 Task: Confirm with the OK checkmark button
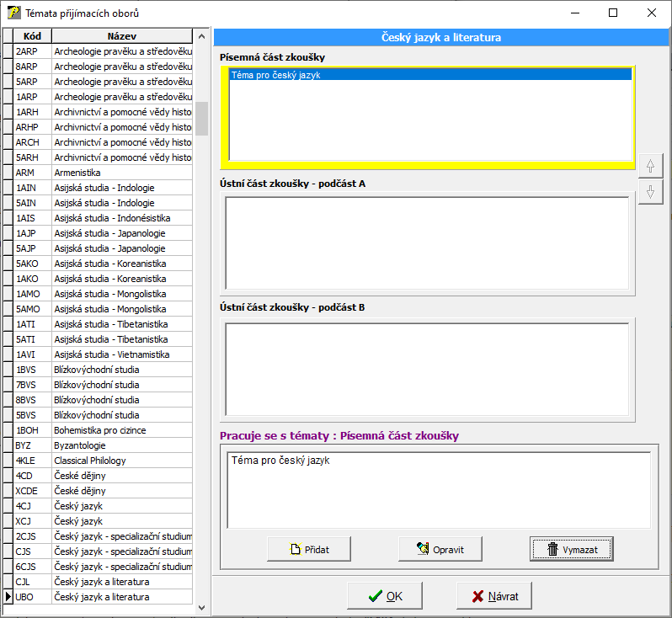point(385,596)
